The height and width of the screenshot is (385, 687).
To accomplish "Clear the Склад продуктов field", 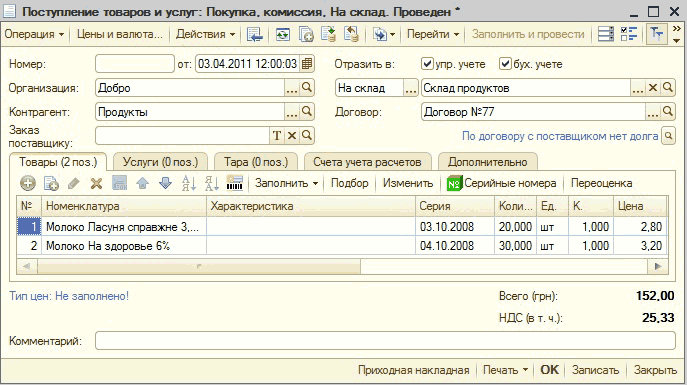I will (653, 88).
